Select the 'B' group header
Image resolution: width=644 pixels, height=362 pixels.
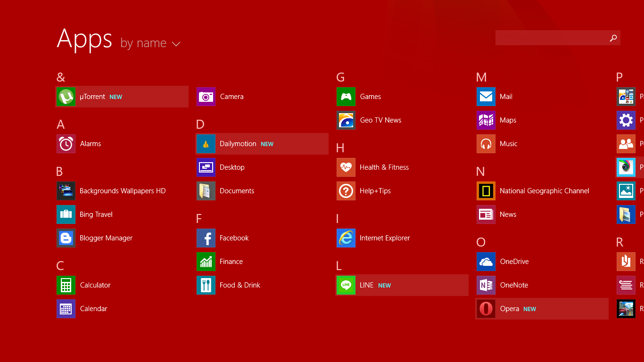pyautogui.click(x=59, y=172)
